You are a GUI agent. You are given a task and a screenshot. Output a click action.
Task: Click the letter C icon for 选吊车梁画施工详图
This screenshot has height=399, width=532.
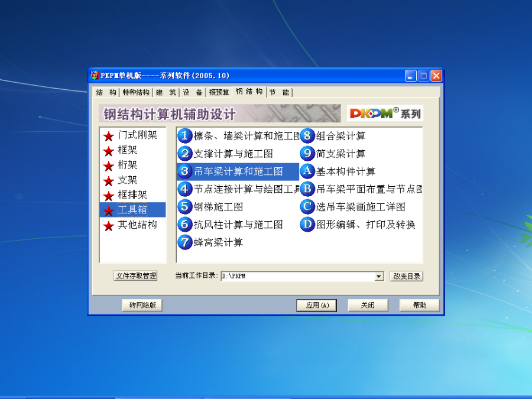(x=307, y=206)
